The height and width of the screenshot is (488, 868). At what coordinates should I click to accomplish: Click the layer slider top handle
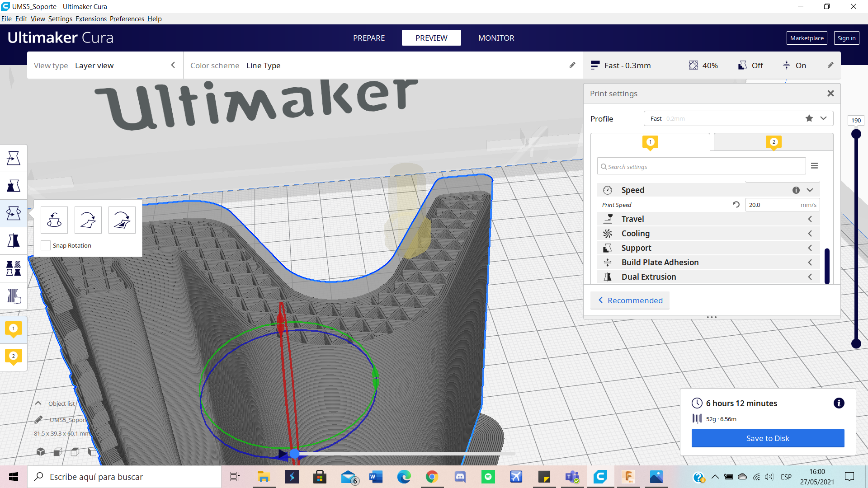point(856,134)
